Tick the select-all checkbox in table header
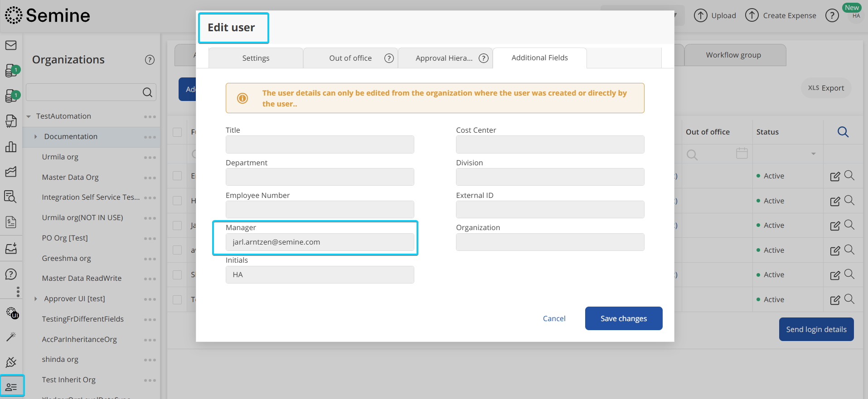Image resolution: width=868 pixels, height=399 pixels. tap(177, 132)
